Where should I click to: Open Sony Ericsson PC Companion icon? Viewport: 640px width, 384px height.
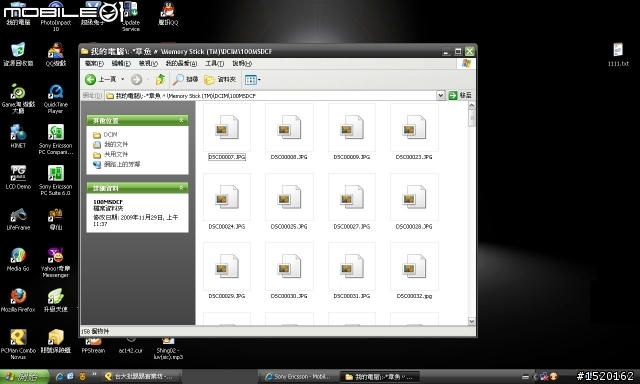pyautogui.click(x=56, y=140)
